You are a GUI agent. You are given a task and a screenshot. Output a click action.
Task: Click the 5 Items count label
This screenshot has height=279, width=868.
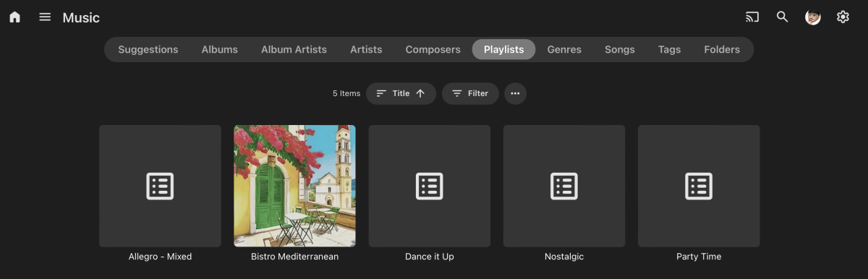click(x=346, y=93)
